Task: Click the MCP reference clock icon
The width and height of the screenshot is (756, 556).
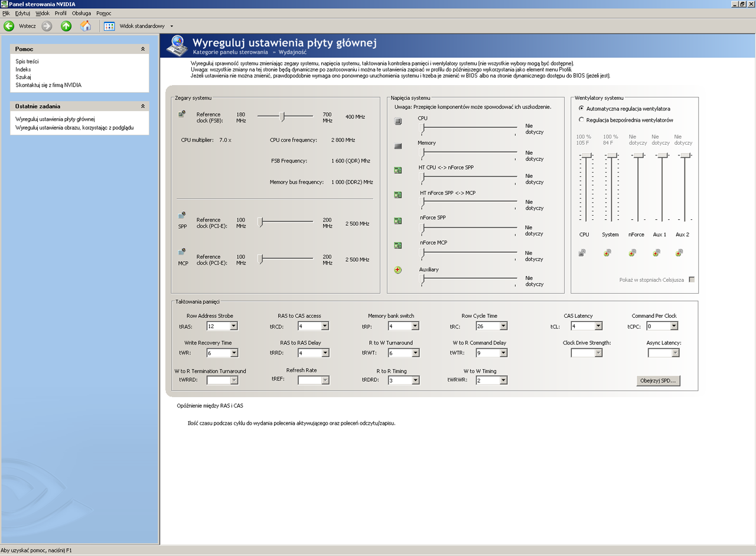Action: [182, 252]
